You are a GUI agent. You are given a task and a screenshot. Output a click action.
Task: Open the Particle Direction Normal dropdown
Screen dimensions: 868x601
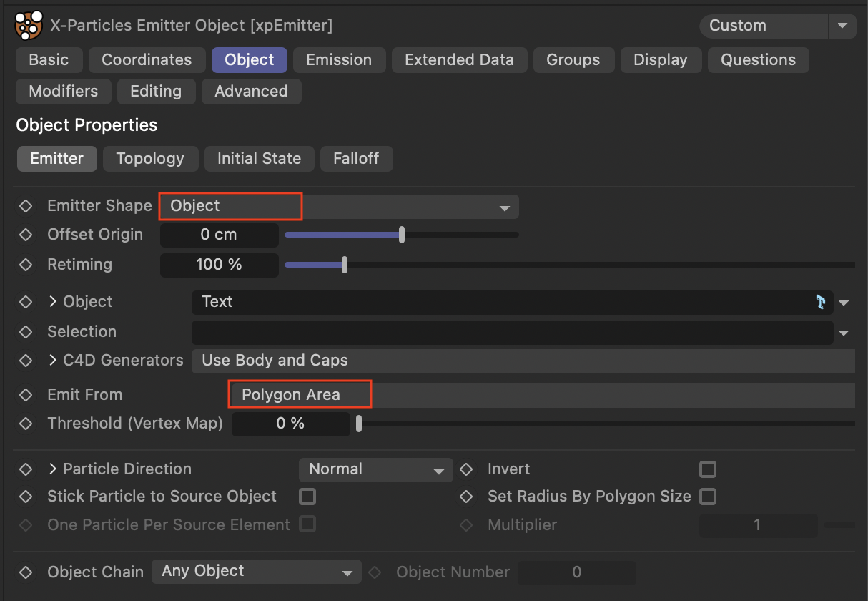375,470
